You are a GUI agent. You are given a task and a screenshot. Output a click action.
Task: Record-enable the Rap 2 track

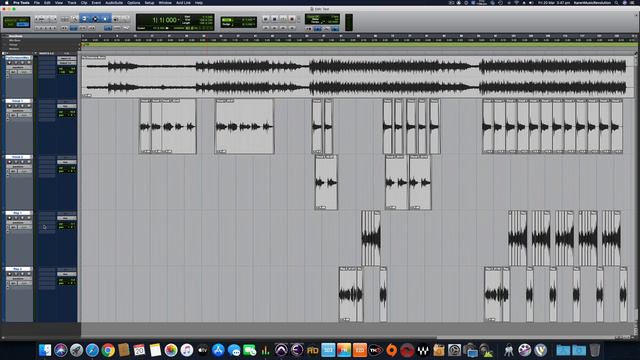coord(9,274)
